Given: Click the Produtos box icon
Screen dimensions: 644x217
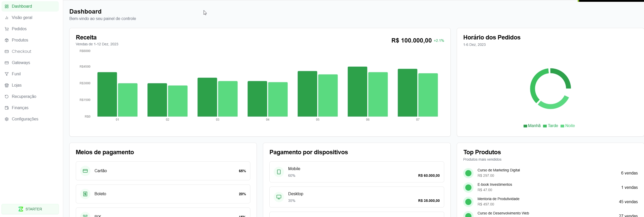Looking at the screenshot, I should point(7,40).
